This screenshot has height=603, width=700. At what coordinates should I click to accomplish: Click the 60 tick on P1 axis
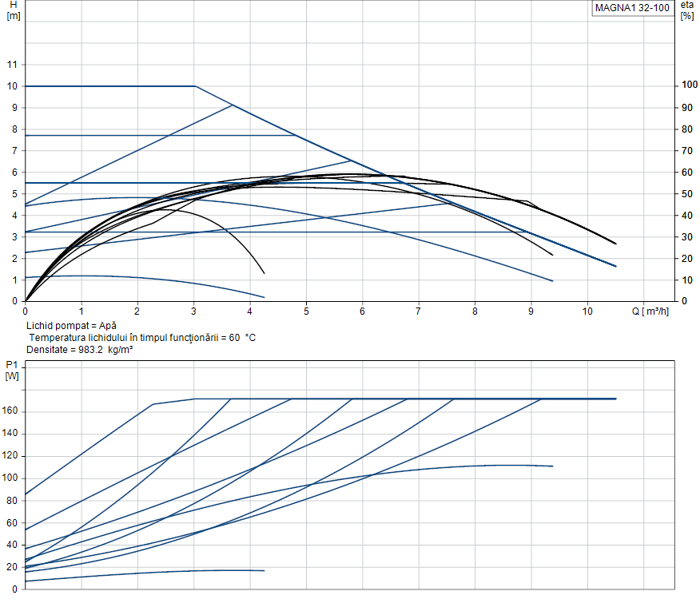coord(12,523)
